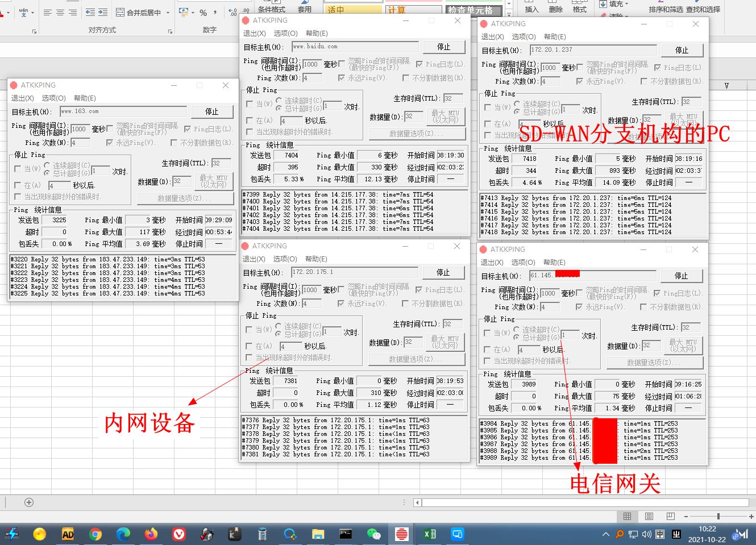Enable 不分割数据包 checkbox in the 172.20.175.1 window
756x545 pixels.
405,304
